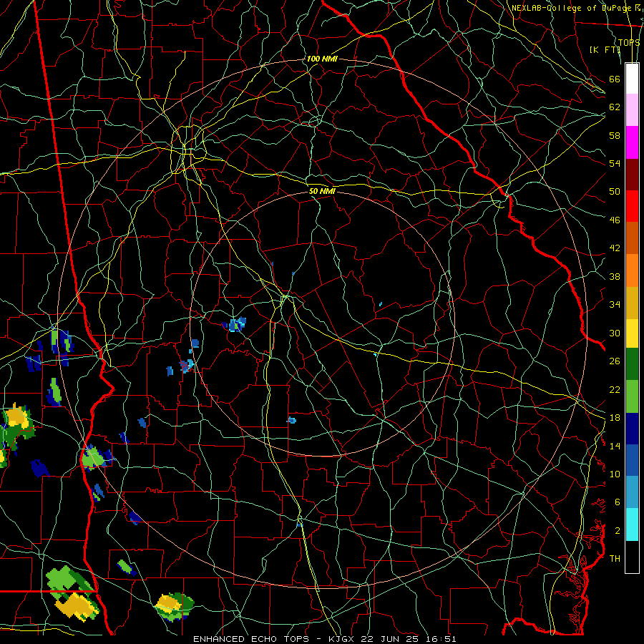Click the legend value 18
This screenshot has height=644, width=644.
pyautogui.click(x=615, y=418)
